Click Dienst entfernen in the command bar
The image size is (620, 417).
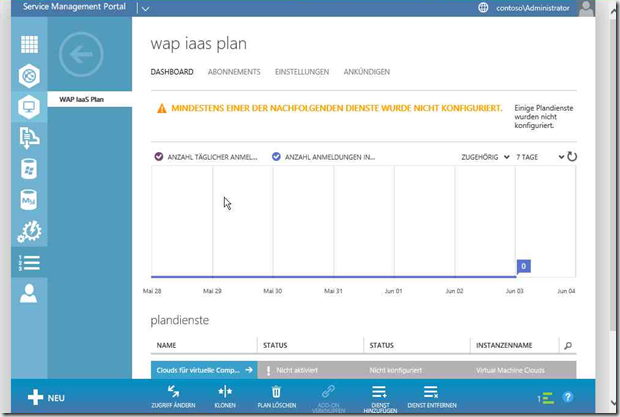tap(432, 397)
